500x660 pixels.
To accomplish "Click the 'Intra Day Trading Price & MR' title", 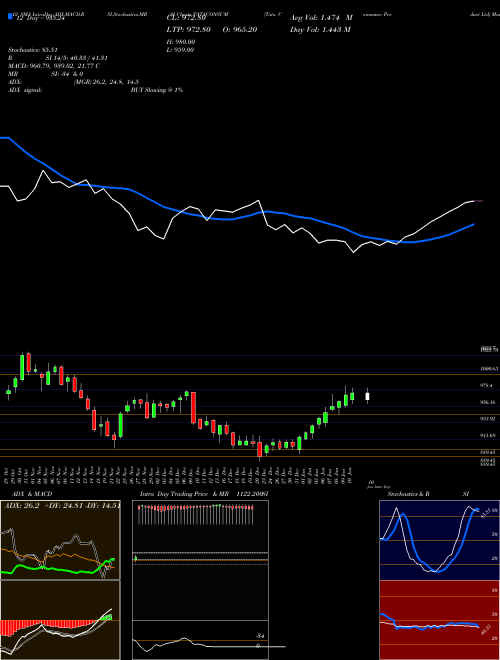I will coord(184,494).
